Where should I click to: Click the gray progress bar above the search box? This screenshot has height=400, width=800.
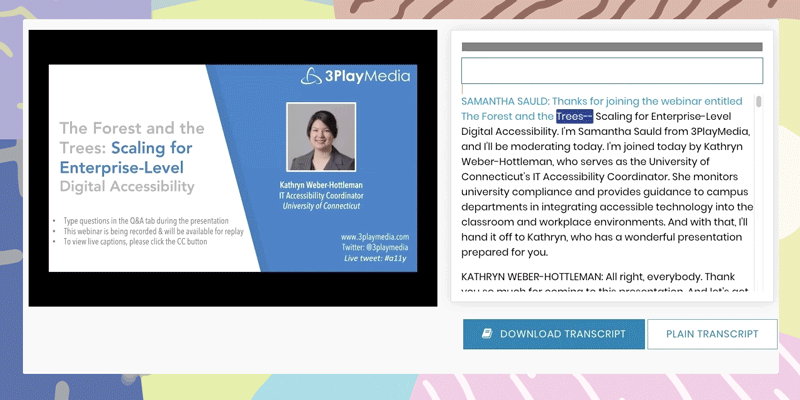(611, 47)
